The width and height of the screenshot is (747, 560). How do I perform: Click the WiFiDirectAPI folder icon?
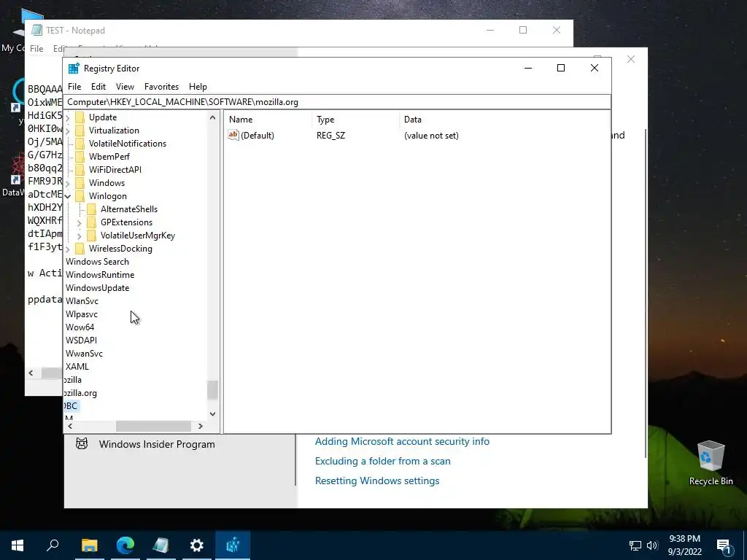click(80, 169)
